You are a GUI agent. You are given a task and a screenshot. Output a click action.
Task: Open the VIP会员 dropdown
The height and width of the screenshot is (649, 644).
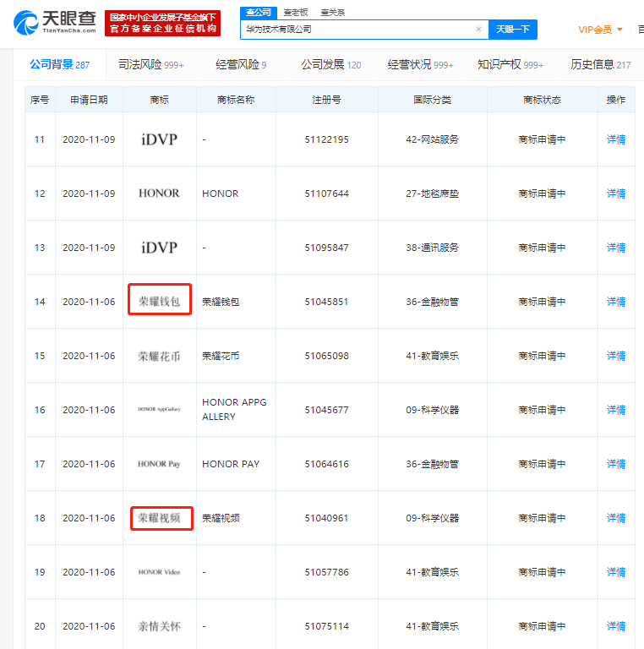click(x=600, y=30)
